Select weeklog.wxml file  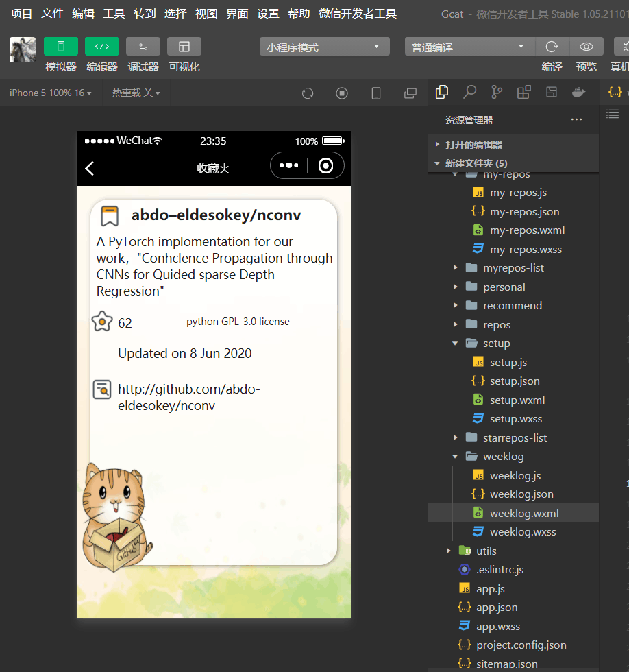tap(513, 513)
